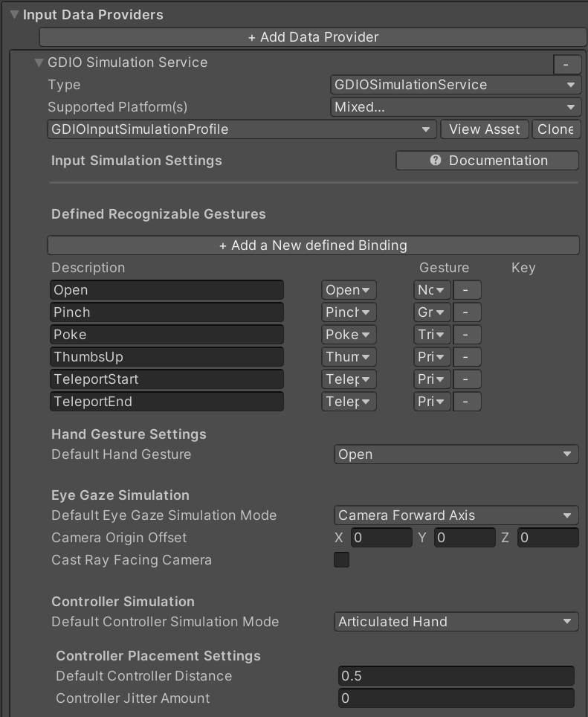This screenshot has width=588, height=717.
Task: Open the Type dropdown GDIOSimulationService
Action: tap(456, 85)
